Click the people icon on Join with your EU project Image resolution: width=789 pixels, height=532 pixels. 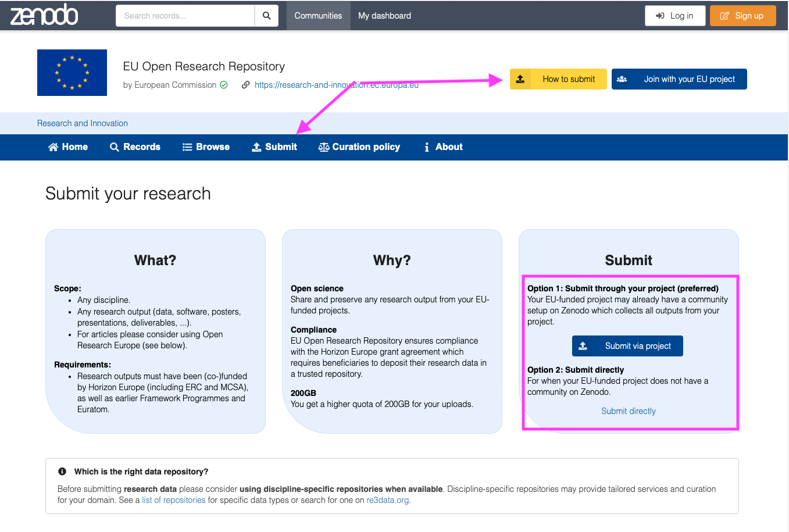(622, 79)
